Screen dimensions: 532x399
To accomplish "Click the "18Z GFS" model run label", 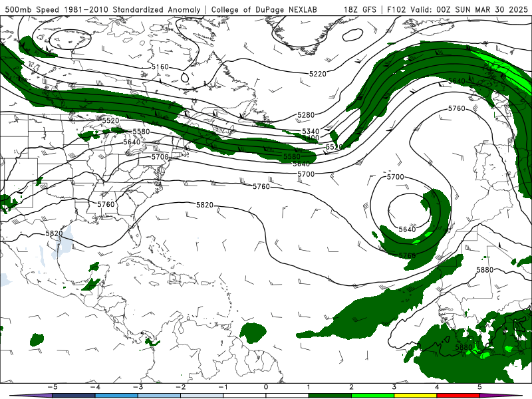I will point(360,9).
